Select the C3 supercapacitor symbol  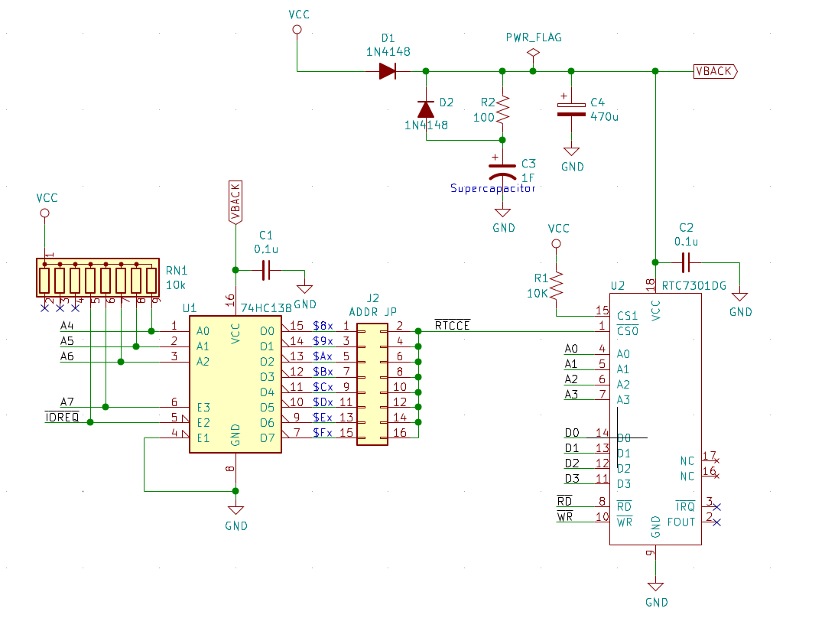coord(502,170)
